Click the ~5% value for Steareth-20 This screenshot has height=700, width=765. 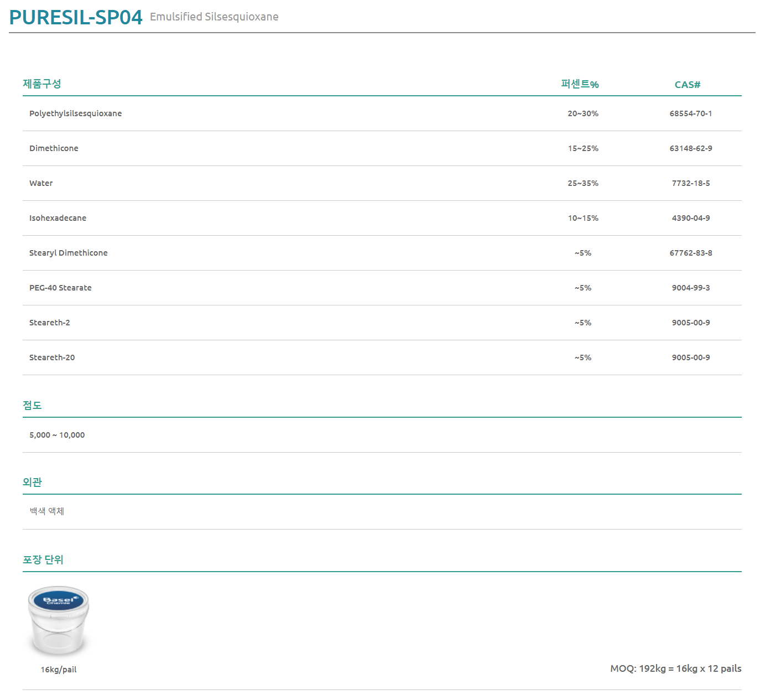pyautogui.click(x=583, y=357)
